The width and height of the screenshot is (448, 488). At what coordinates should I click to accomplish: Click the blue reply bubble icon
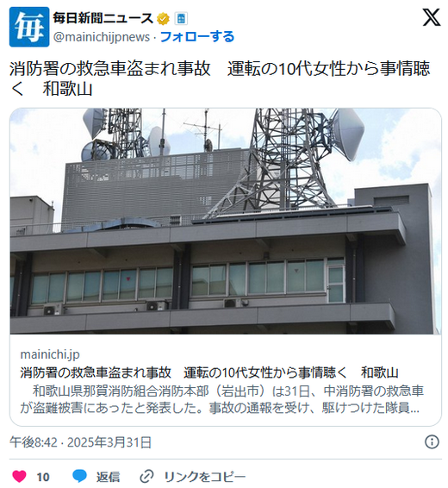click(x=79, y=477)
